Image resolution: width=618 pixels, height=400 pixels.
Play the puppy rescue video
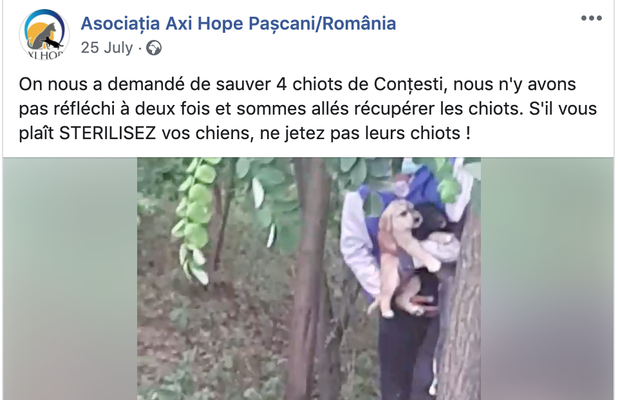point(309,279)
